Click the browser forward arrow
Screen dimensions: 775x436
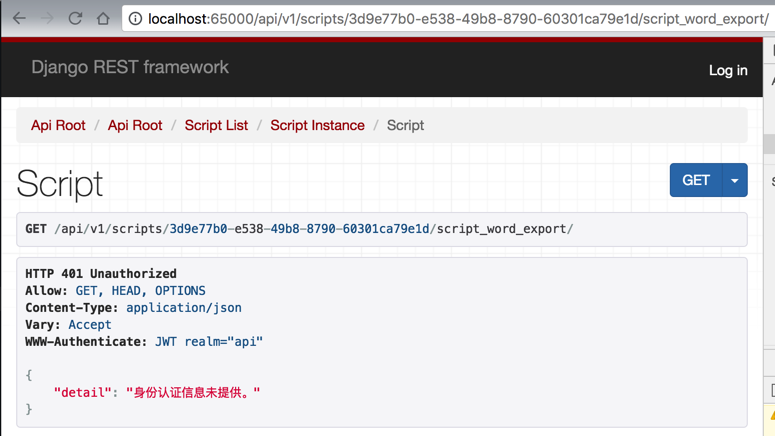point(47,18)
